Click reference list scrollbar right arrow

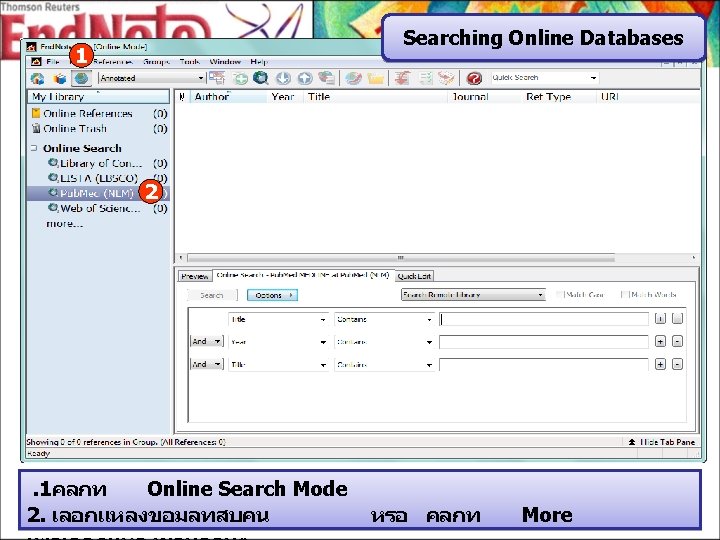[x=694, y=258]
